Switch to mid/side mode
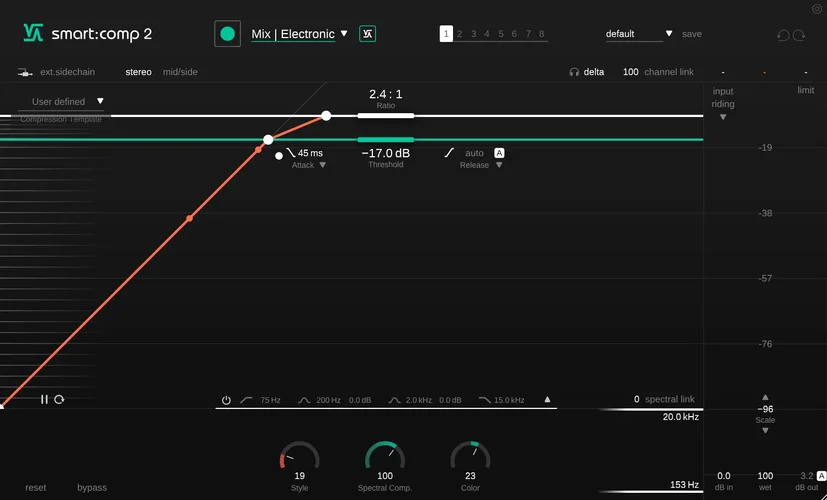Image resolution: width=827 pixels, height=500 pixels. point(180,72)
